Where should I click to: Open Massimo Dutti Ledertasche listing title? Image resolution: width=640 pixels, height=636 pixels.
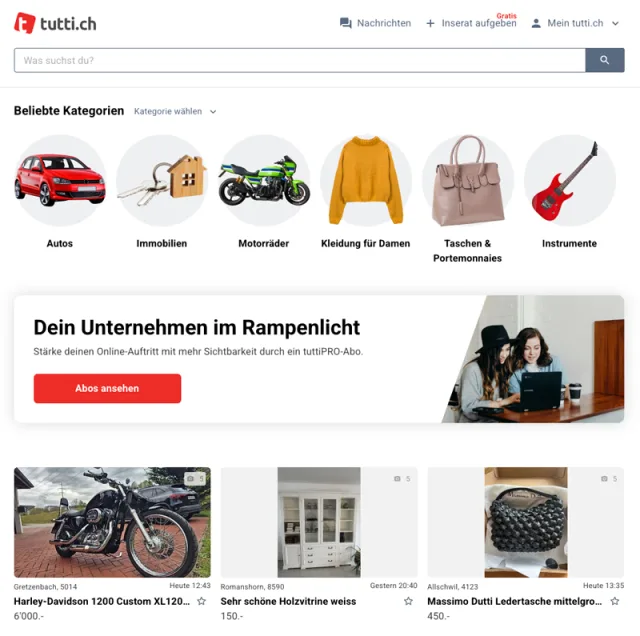tap(514, 601)
